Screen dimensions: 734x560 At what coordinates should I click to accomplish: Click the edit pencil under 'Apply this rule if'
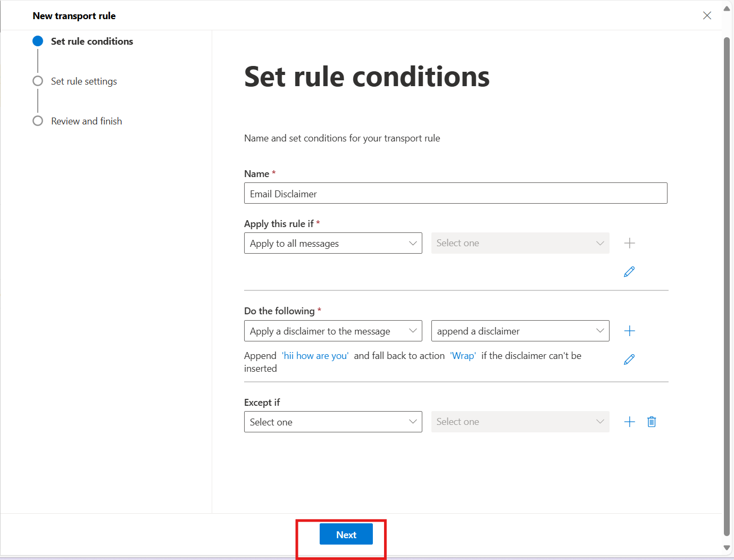[x=629, y=272]
